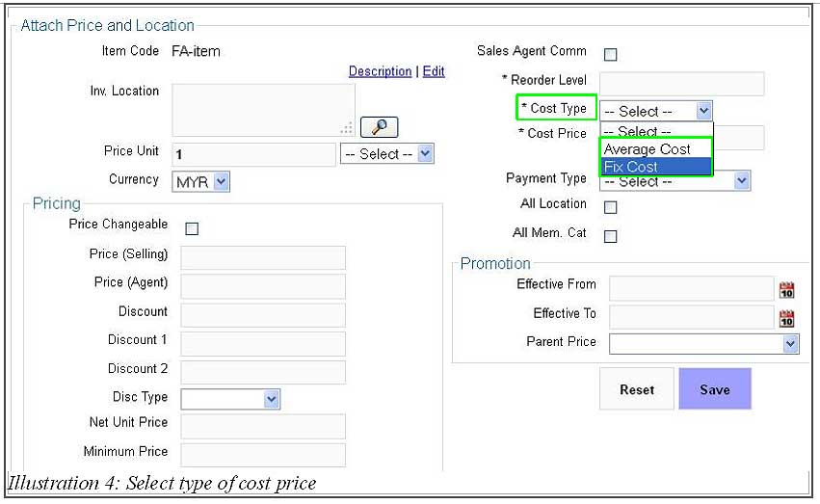
Task: Check the All Mem. Cat checkbox
Action: pyautogui.click(x=610, y=236)
